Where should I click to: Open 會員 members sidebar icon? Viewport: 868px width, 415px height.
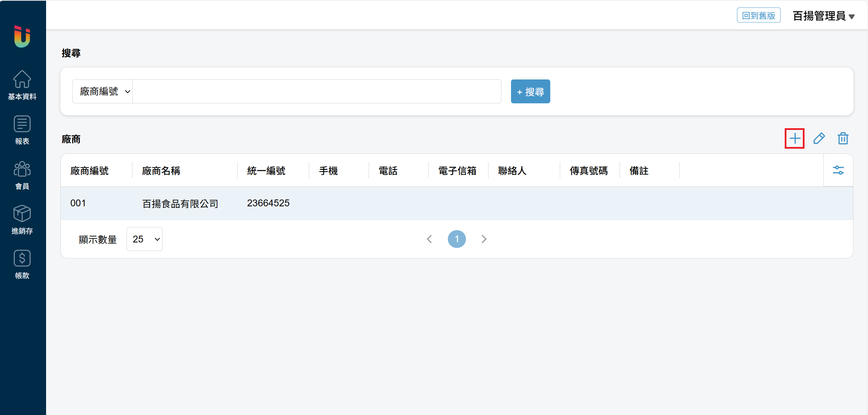click(x=22, y=175)
